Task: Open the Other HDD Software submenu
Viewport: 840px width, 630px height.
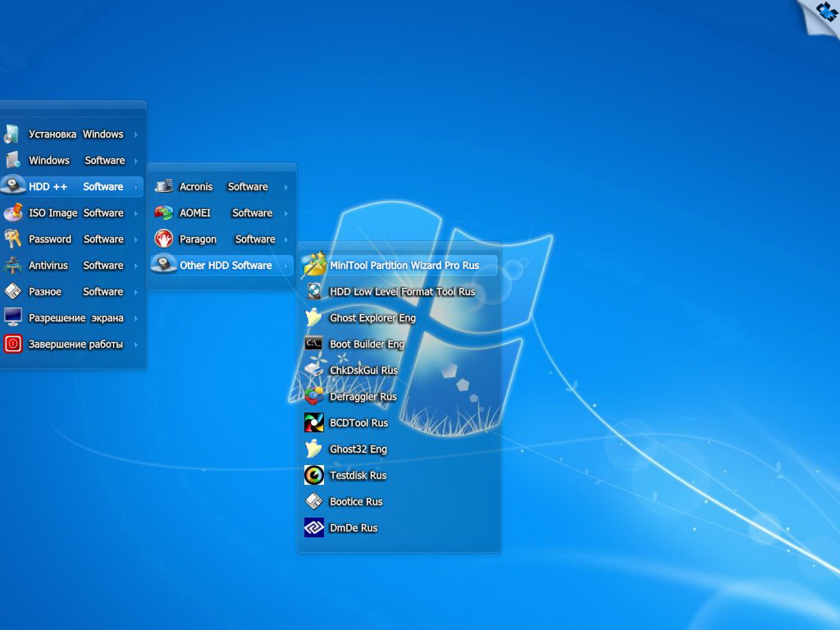Action: [221, 265]
